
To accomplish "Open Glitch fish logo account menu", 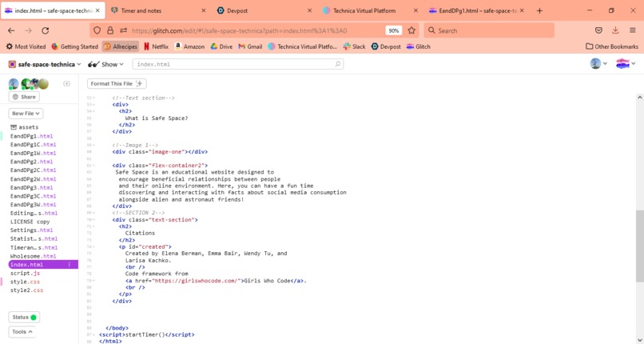I will [x=626, y=64].
